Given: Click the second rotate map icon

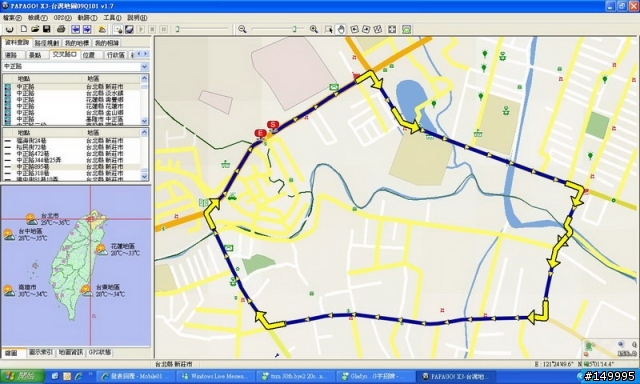Looking at the screenshot, I should point(366,29).
